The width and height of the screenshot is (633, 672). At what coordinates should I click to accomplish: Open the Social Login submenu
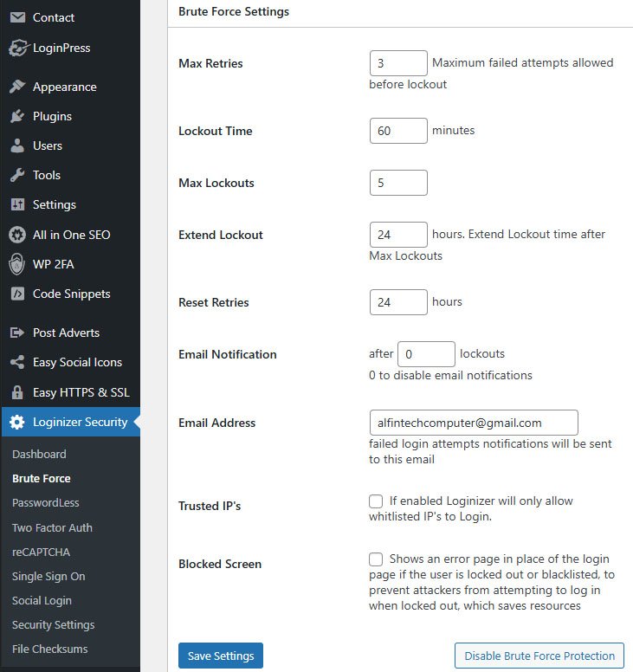(x=42, y=600)
